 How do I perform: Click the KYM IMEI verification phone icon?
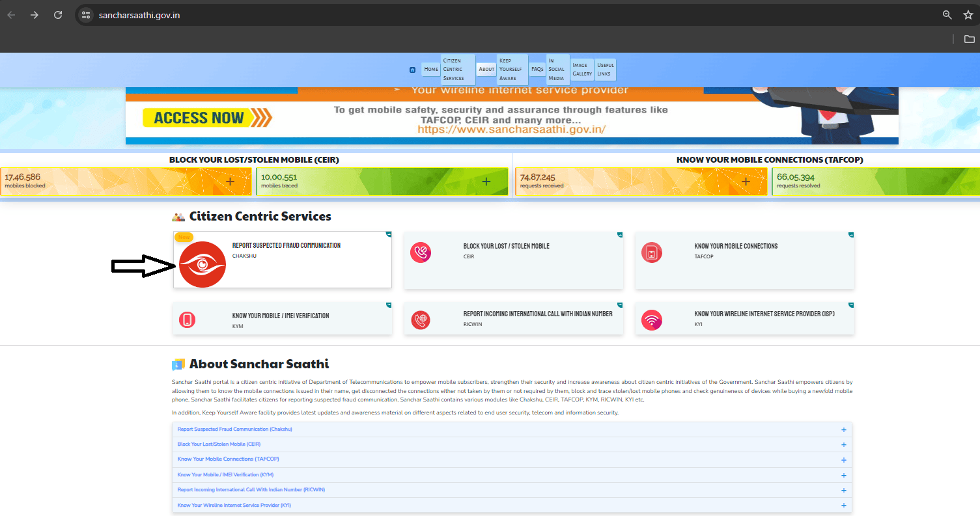point(188,318)
